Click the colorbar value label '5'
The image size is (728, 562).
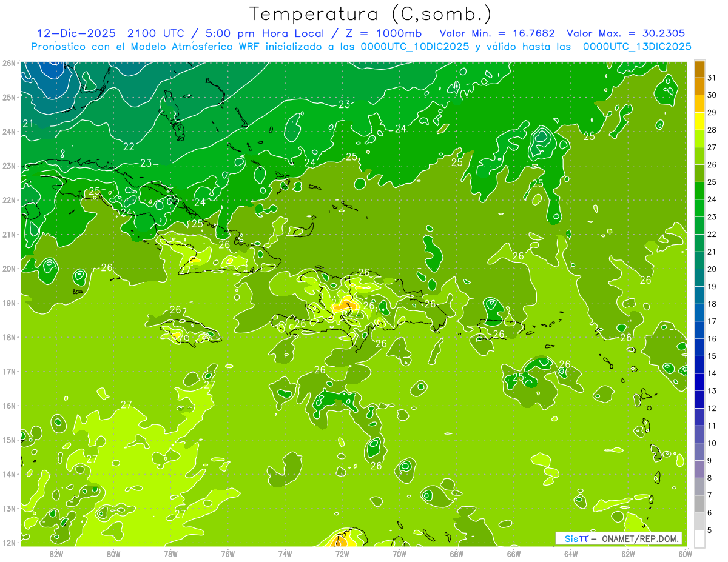click(710, 530)
